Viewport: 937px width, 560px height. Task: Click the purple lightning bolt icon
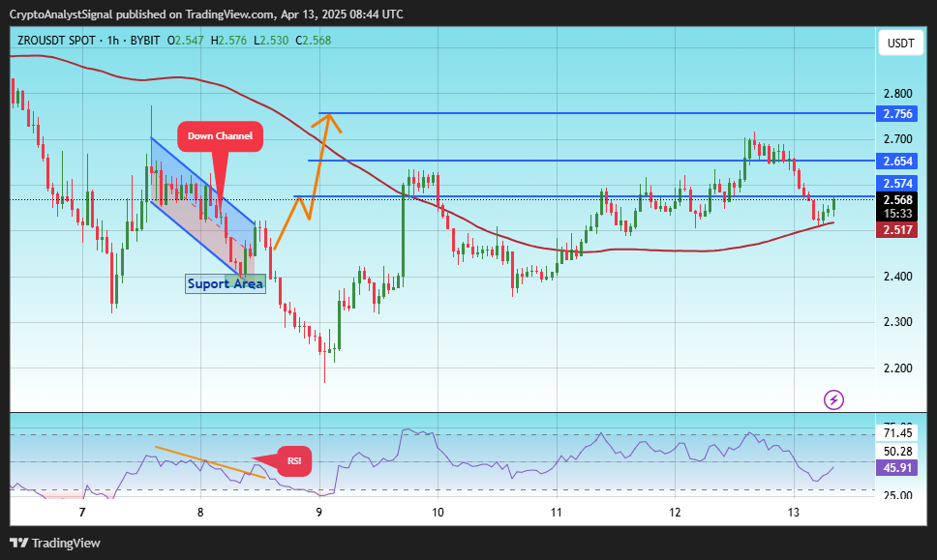tap(833, 399)
